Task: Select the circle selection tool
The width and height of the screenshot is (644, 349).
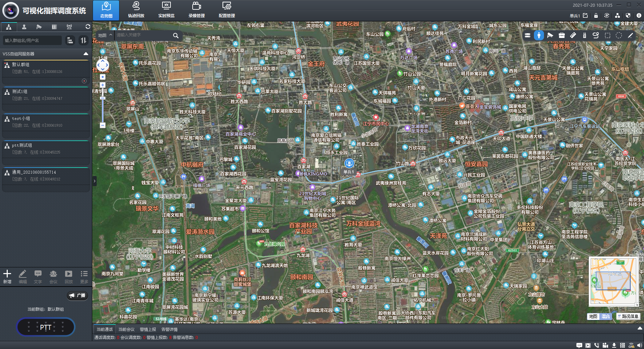Action: click(x=619, y=35)
